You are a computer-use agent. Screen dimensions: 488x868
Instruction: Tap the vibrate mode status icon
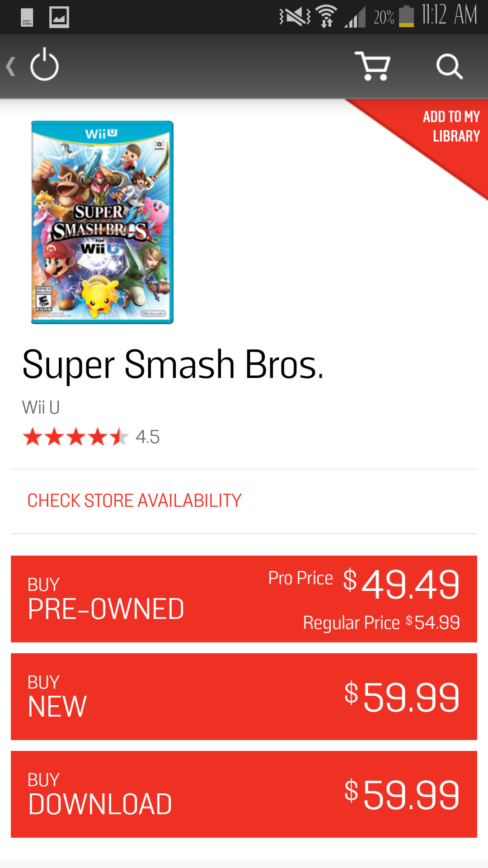(x=295, y=17)
